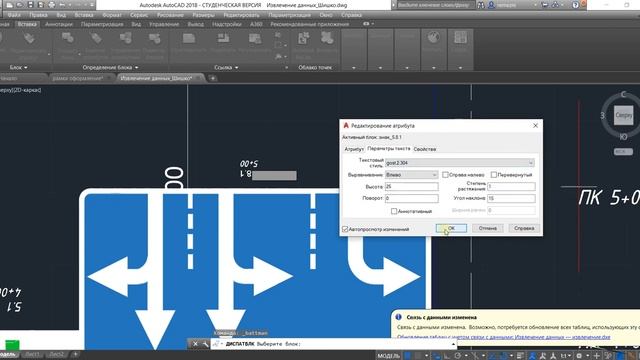640x360 pixels.
Task: Click the Степень растяжения input field
Action: [511, 187]
